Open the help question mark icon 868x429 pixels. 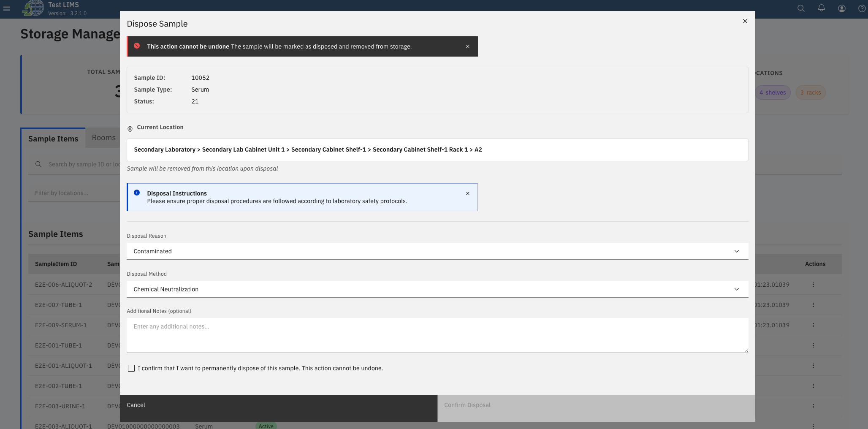click(862, 8)
